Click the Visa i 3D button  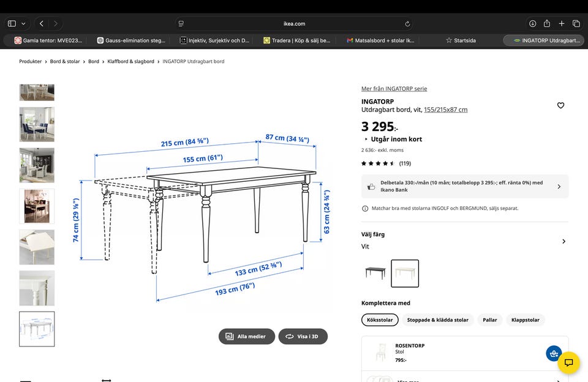point(303,336)
